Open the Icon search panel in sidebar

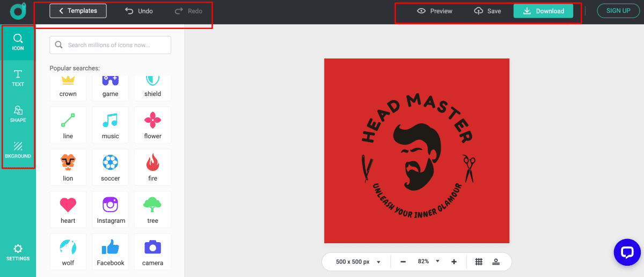point(18,42)
